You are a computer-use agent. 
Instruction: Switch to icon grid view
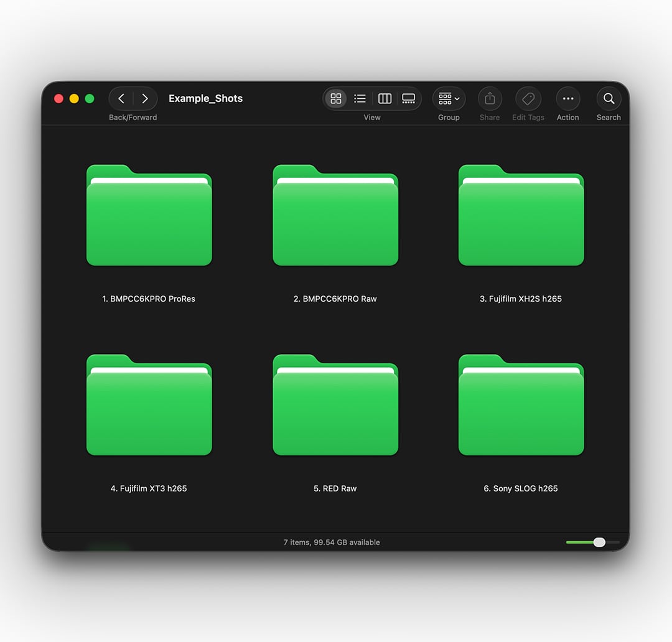336,98
